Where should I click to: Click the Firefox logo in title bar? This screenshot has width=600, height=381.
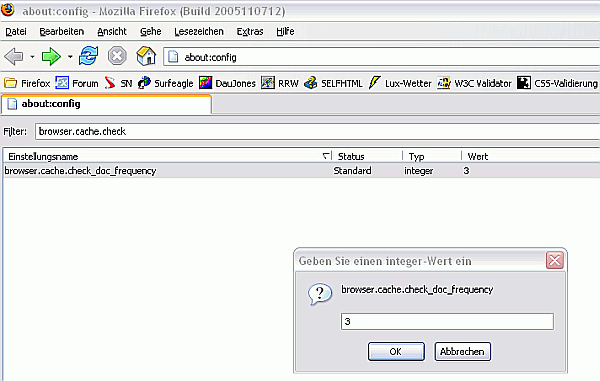click(x=8, y=9)
